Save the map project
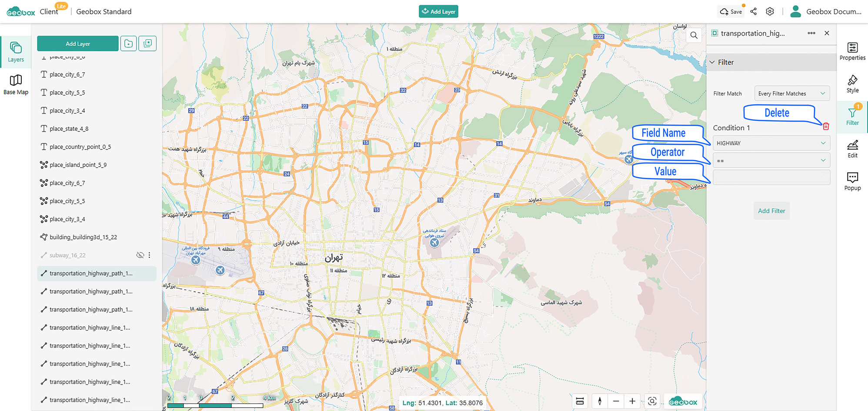868x411 pixels. pos(731,12)
